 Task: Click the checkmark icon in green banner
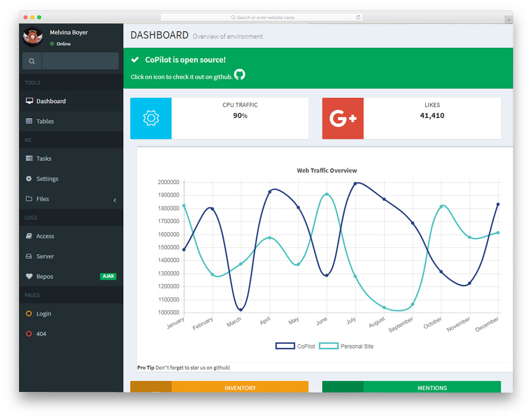pyautogui.click(x=135, y=60)
